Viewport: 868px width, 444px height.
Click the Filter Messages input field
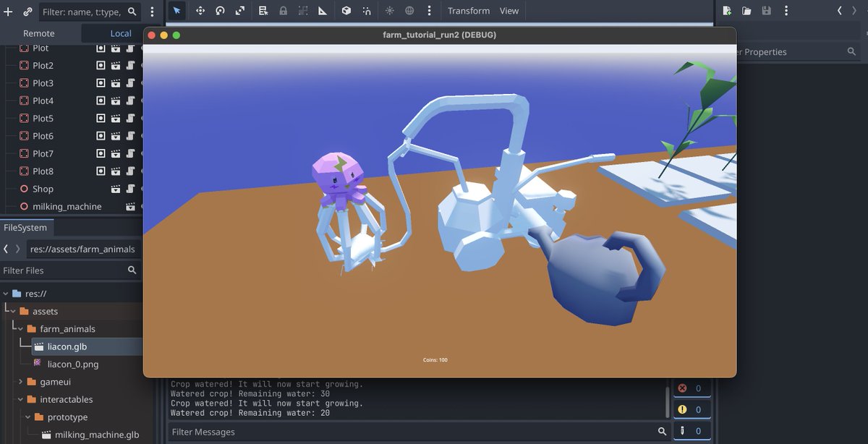pyautogui.click(x=412, y=432)
